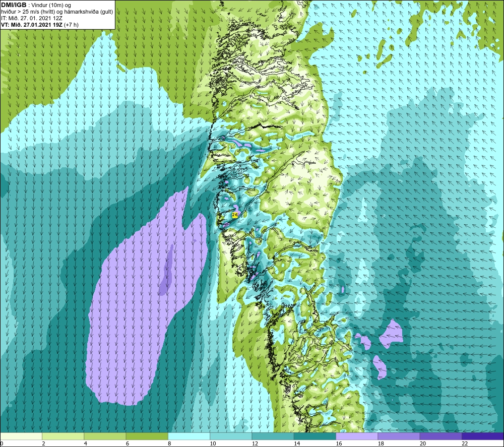Screen dimensions: 504x447
Task: Click the legend scale number 16
Action: click(x=339, y=444)
